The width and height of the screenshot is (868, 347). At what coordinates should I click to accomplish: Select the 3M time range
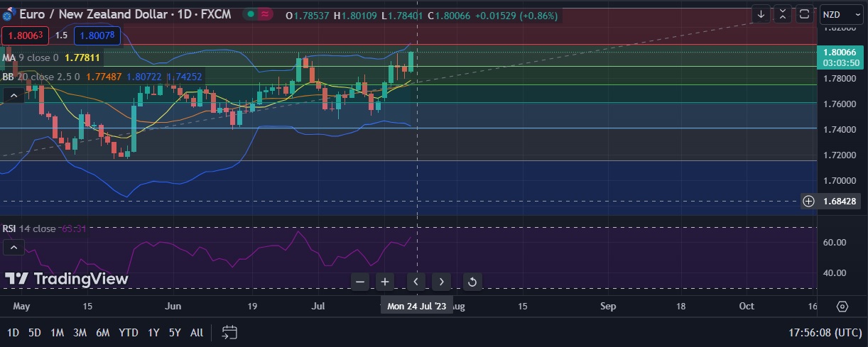coord(80,332)
